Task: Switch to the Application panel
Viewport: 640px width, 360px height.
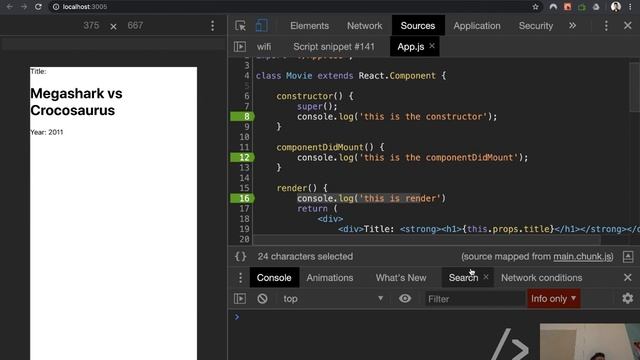Action: 477,26
